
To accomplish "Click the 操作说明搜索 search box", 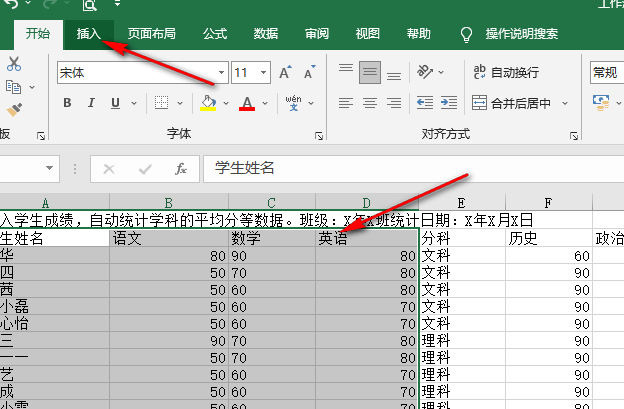I will [521, 34].
